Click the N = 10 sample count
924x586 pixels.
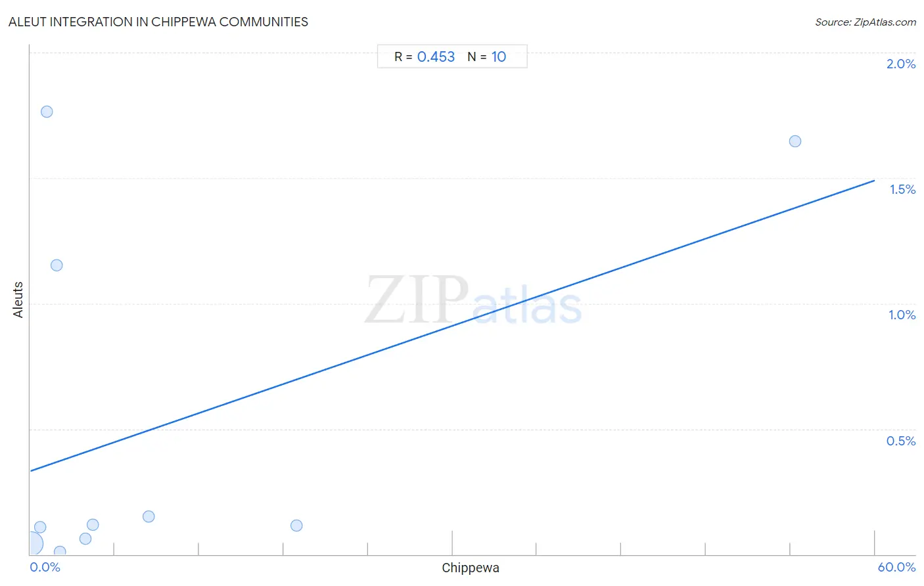[487, 57]
